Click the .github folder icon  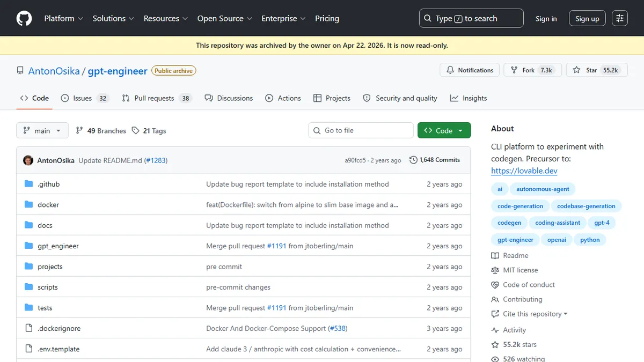(29, 184)
